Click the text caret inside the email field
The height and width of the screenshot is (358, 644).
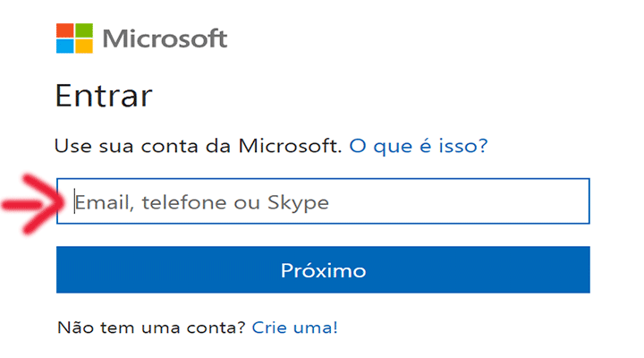tap(74, 201)
